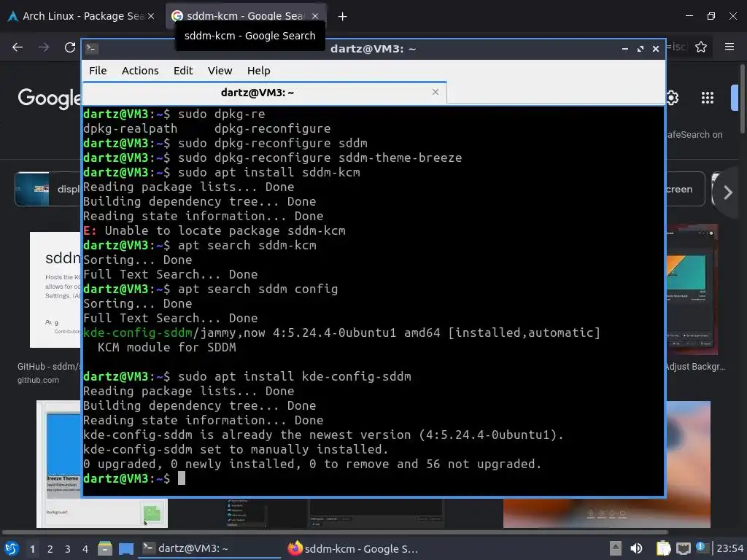Switch to virtual desktop 4

point(85,549)
